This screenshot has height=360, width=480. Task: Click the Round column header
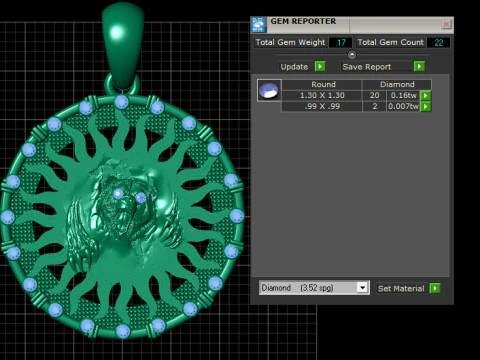[x=323, y=84]
